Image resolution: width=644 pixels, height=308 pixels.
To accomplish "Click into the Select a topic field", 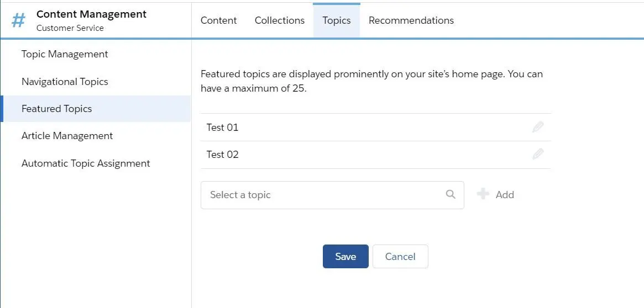I will point(332,195).
